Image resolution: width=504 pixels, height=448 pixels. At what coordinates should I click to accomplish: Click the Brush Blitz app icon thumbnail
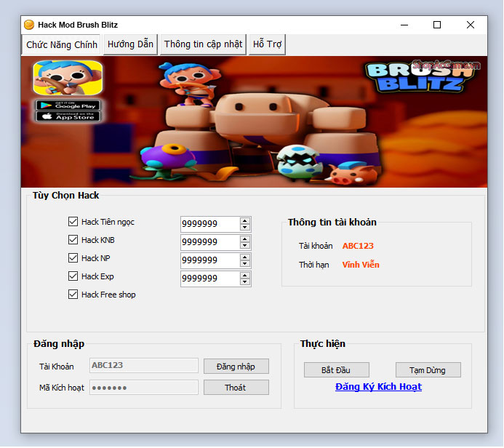point(68,78)
